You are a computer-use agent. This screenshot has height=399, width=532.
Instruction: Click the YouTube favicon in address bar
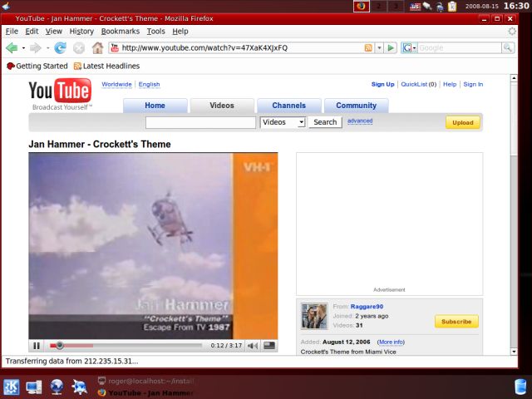point(115,48)
